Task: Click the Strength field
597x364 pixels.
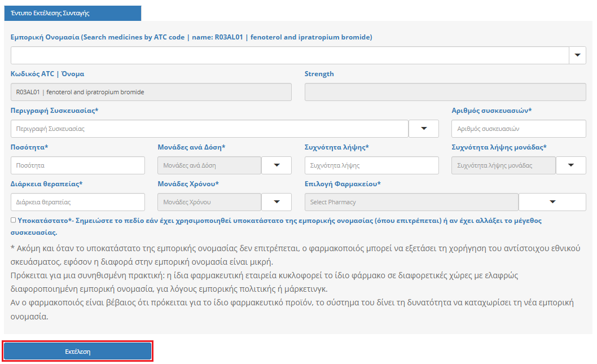Action: pyautogui.click(x=445, y=92)
